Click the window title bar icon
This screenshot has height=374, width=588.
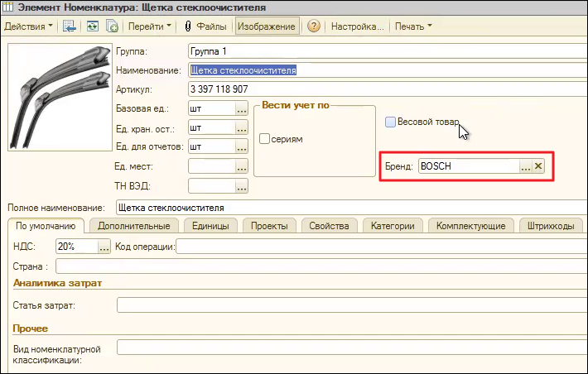point(8,7)
